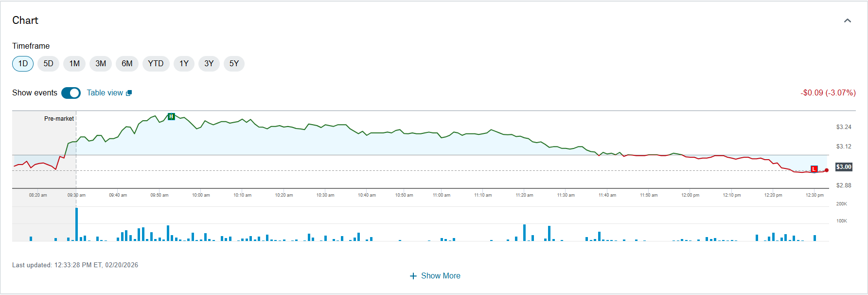Click the 08:20 am time axis label

[38, 195]
